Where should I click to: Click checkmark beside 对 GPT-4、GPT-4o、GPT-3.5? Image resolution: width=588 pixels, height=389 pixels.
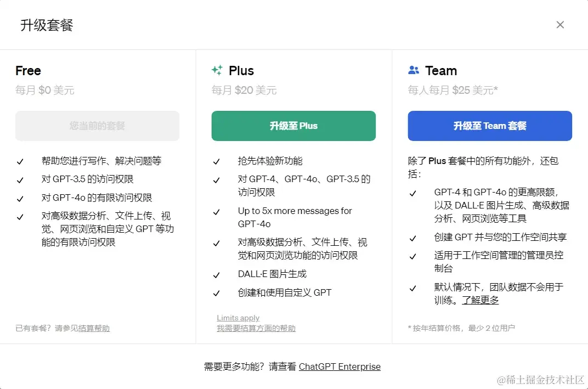tap(216, 180)
